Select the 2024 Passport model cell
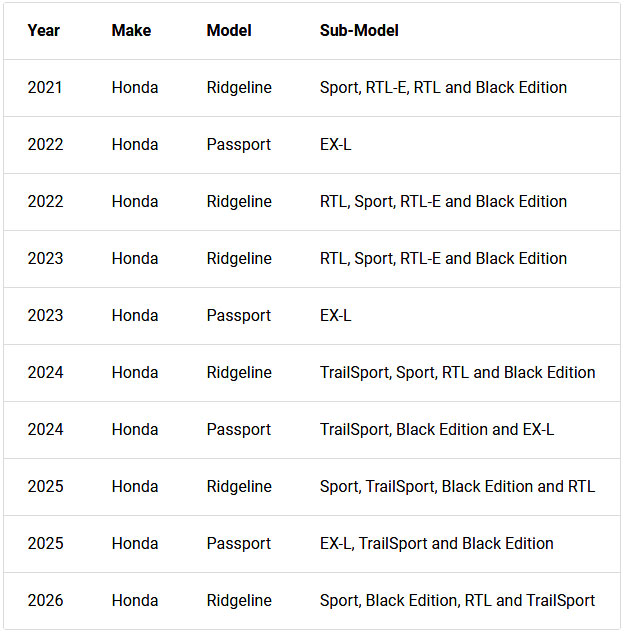624x634 pixels. 239,430
